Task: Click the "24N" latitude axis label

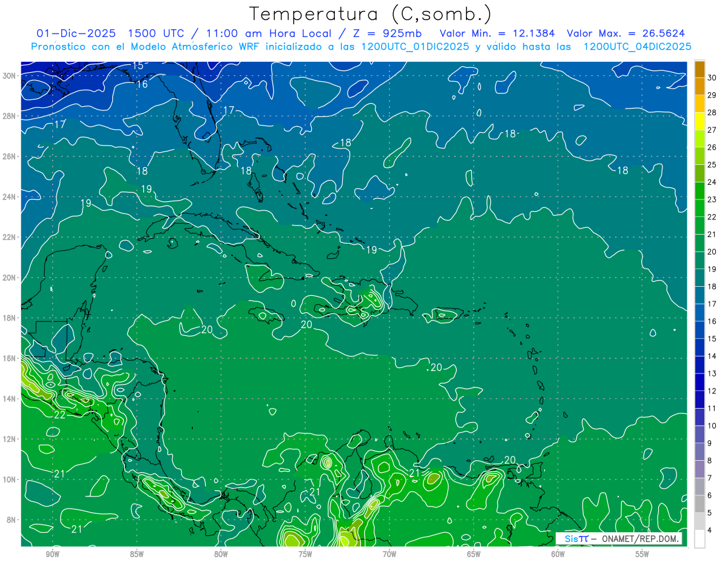Action: pyautogui.click(x=10, y=197)
